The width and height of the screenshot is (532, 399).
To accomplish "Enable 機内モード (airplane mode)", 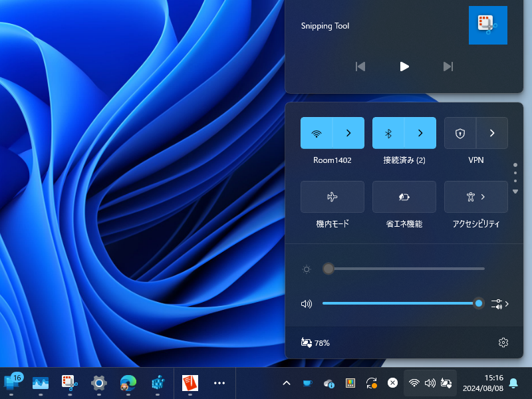I will coord(332,197).
